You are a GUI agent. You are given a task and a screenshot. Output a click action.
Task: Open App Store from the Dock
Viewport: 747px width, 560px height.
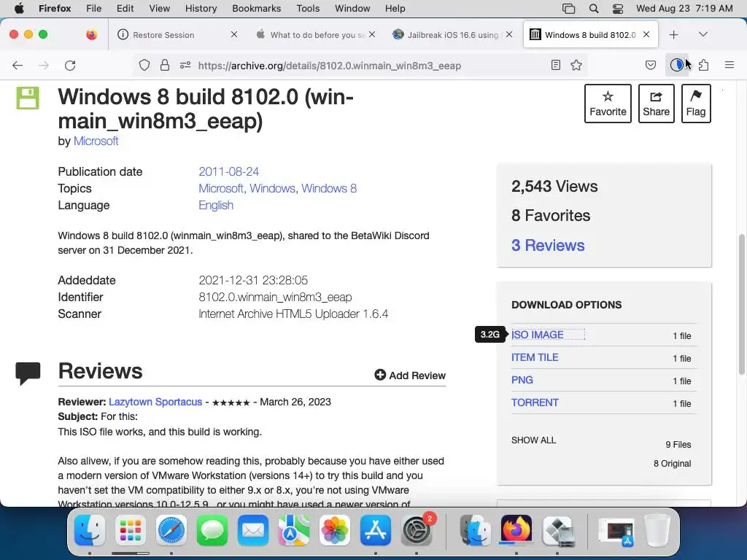[376, 530]
